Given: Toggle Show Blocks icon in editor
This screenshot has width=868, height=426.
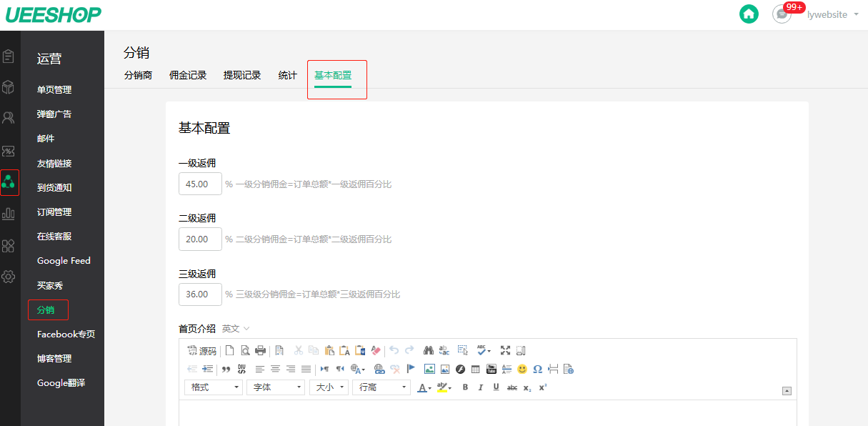Looking at the screenshot, I should click(521, 351).
